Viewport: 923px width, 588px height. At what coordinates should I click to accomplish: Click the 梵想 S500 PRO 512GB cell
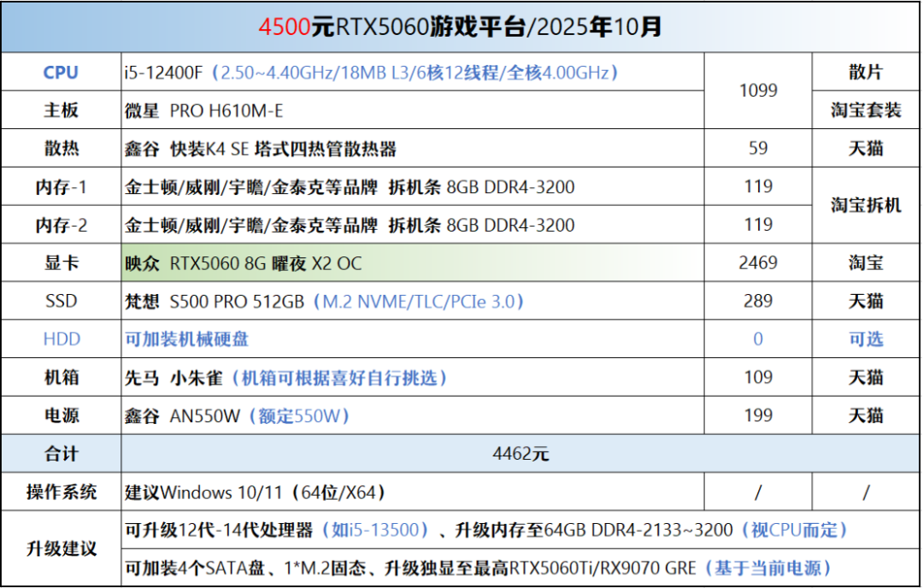324,301
